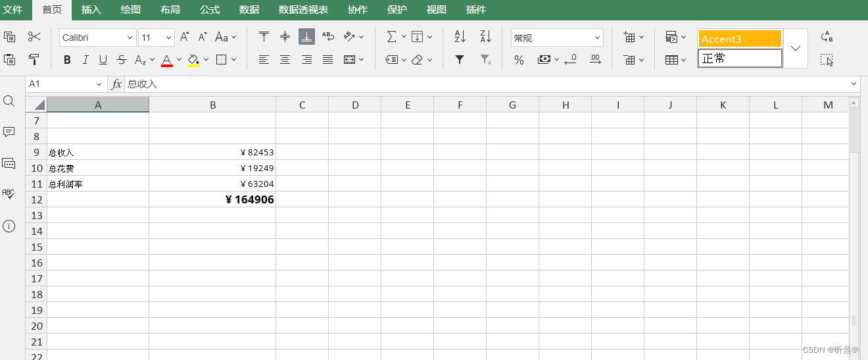Sort ascending A to Z

(x=460, y=37)
